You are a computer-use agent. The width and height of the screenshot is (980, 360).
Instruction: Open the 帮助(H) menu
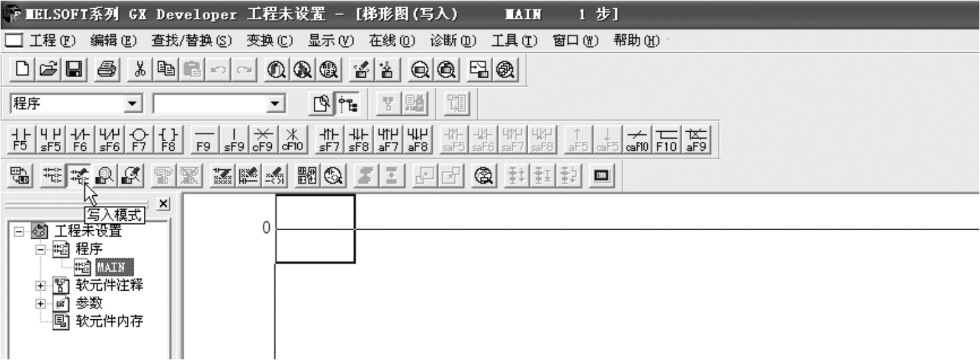637,41
